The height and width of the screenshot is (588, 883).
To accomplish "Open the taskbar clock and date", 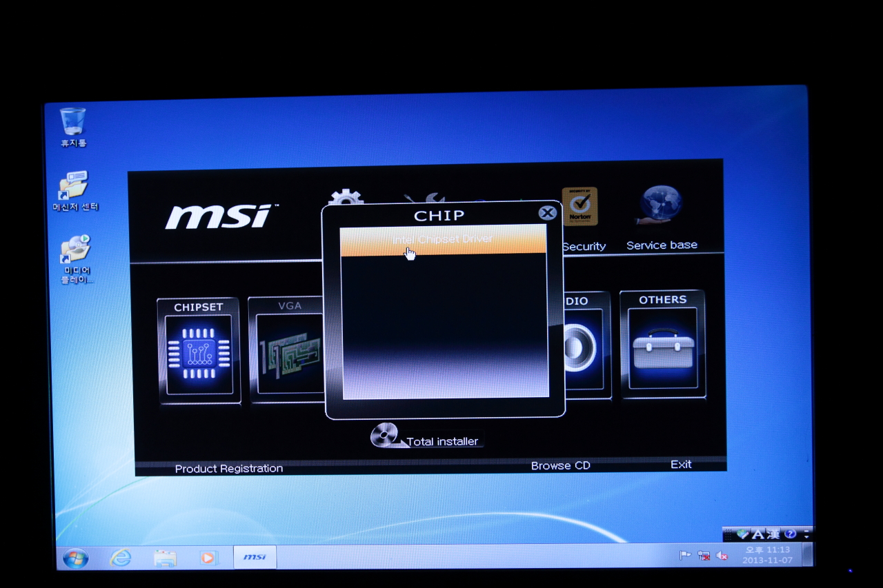I will point(767,555).
